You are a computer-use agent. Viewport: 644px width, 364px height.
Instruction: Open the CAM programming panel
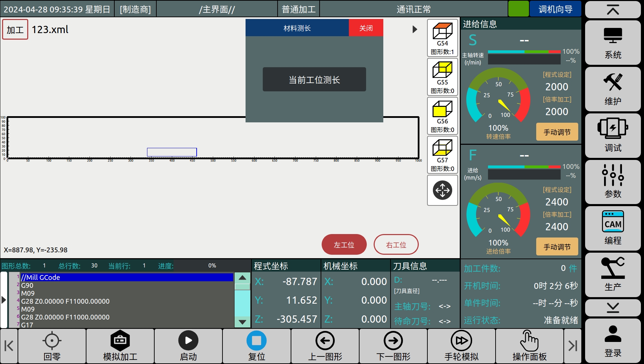coord(613,228)
